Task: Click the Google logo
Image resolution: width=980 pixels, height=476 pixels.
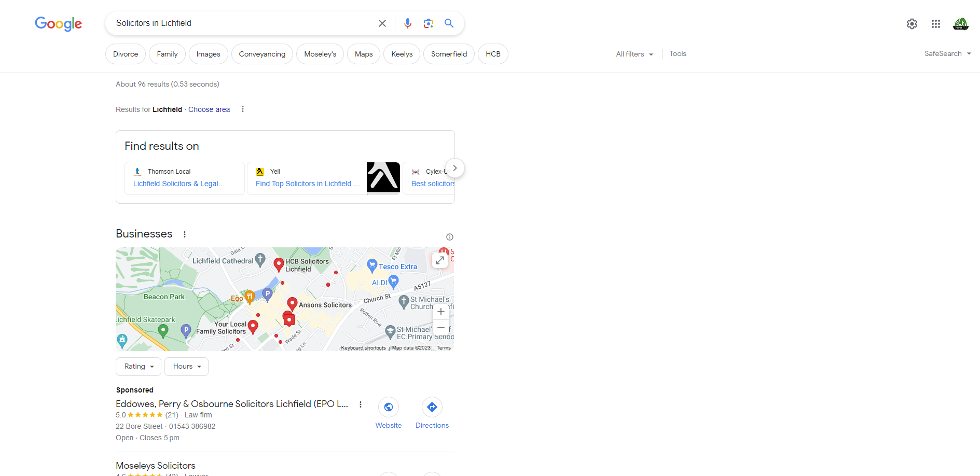Action: click(x=58, y=24)
